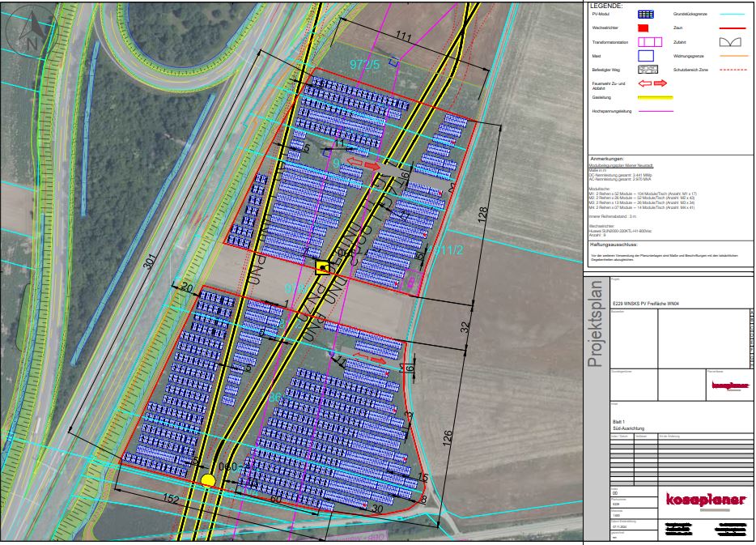Click the 'Modulbelegungsplan Wiener Neustadt' underlined text
The height and width of the screenshot is (545, 756).
pyautogui.click(x=622, y=164)
